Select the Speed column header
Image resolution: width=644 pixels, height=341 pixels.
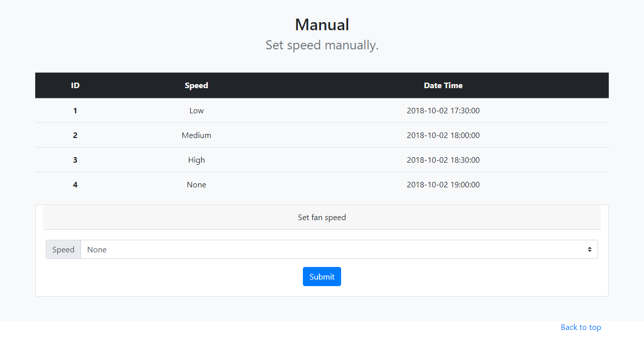point(196,86)
